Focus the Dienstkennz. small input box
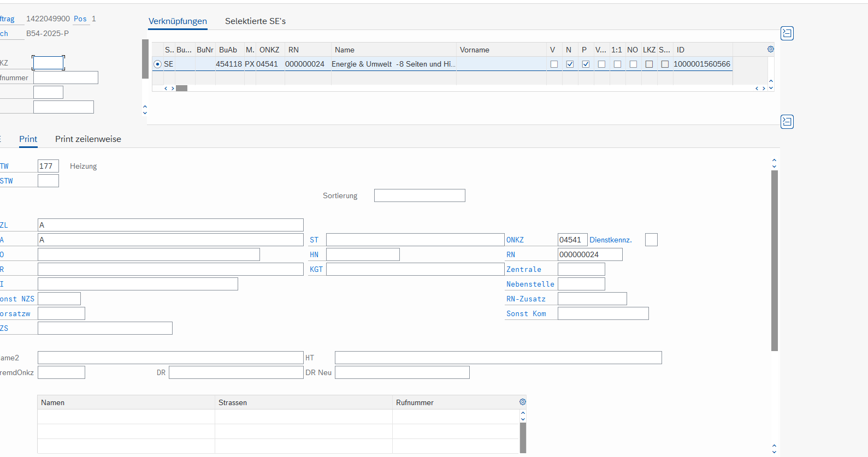Image resolution: width=868 pixels, height=457 pixels. pos(651,240)
